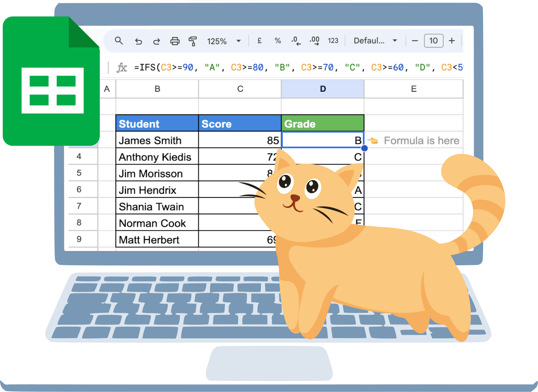The width and height of the screenshot is (538, 392).
Task: Select column B header
Action: [x=157, y=89]
